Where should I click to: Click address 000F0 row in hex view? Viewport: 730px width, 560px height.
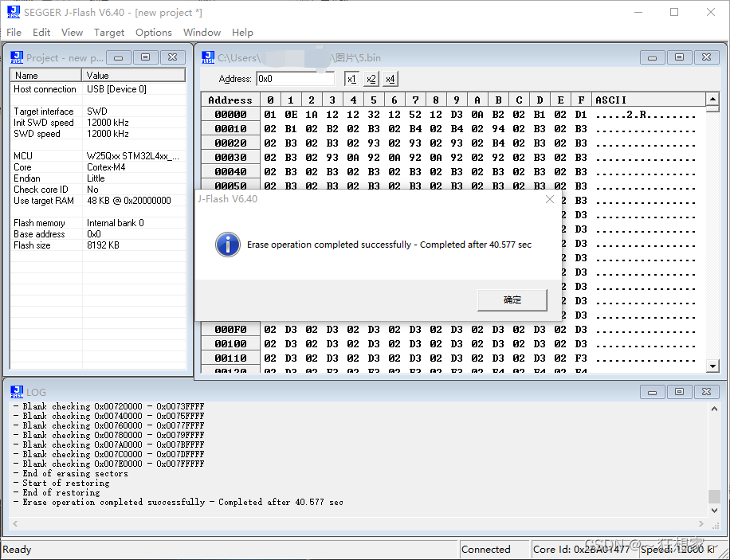tap(453, 330)
